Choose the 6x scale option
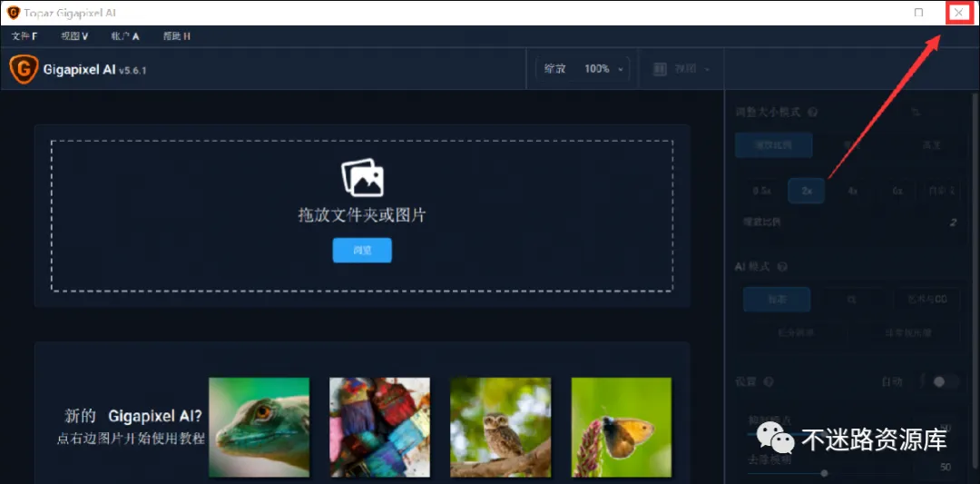The width and height of the screenshot is (980, 484). [897, 191]
